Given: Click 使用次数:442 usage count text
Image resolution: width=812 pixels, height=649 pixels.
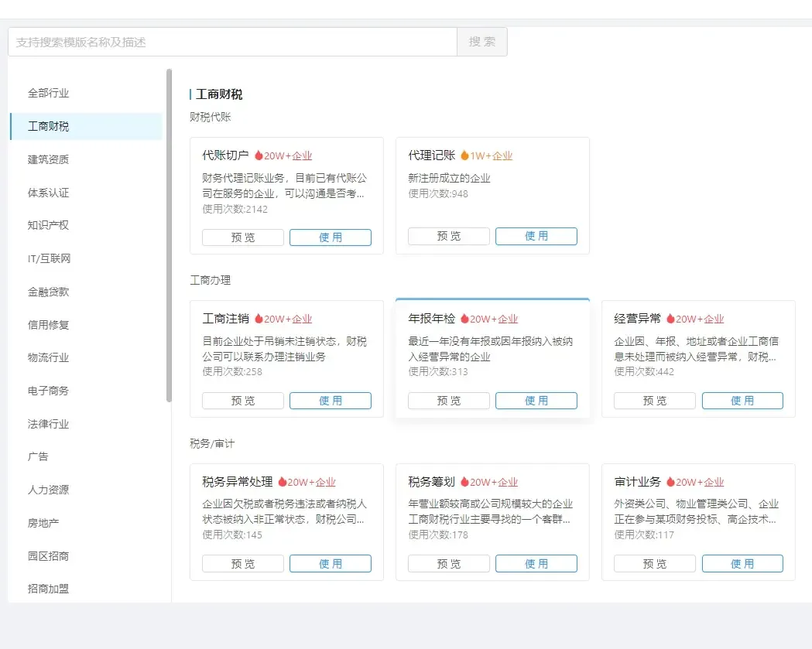Looking at the screenshot, I should (x=644, y=371).
